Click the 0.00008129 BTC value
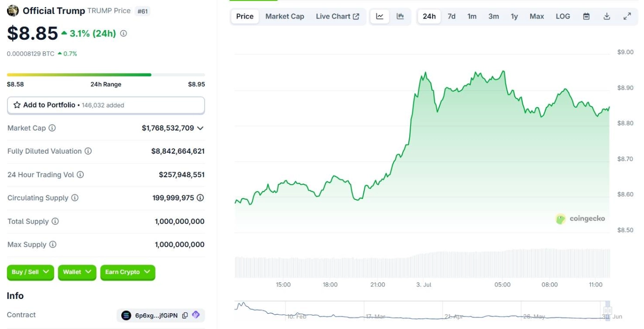The height and width of the screenshot is (329, 644). tap(31, 54)
